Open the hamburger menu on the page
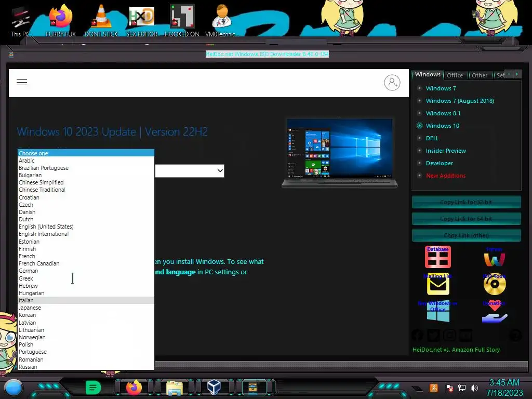Screen dimensions: 532x399 22,83
